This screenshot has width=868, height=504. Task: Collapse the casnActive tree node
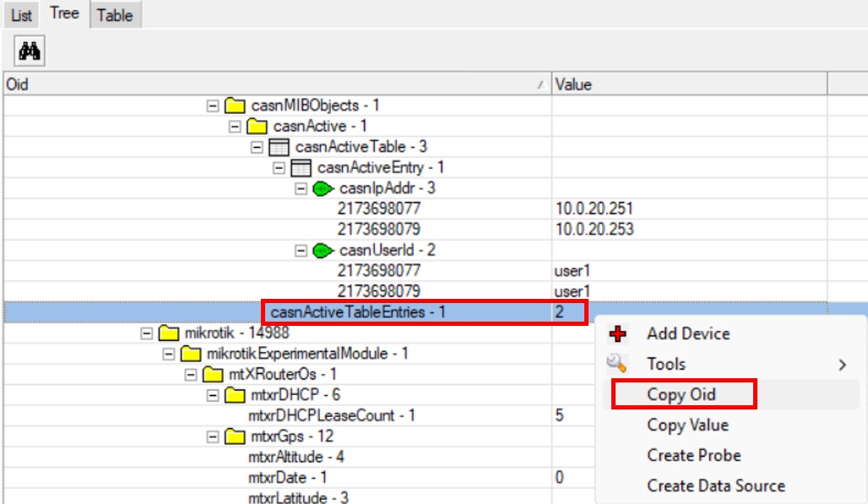click(x=235, y=127)
